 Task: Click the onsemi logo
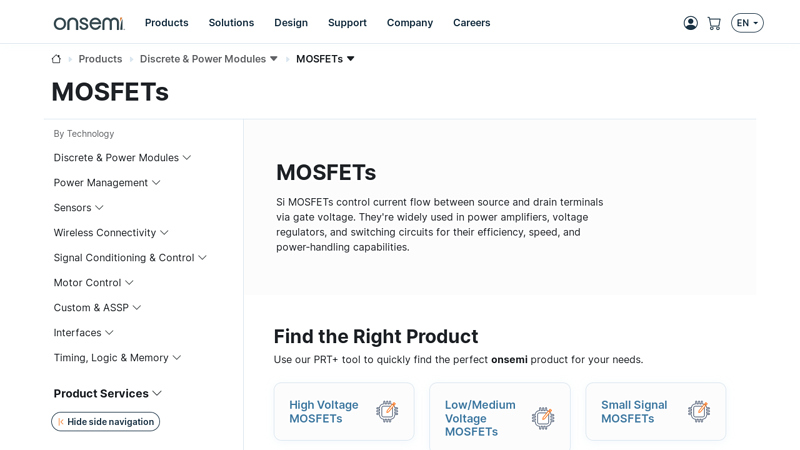click(89, 23)
